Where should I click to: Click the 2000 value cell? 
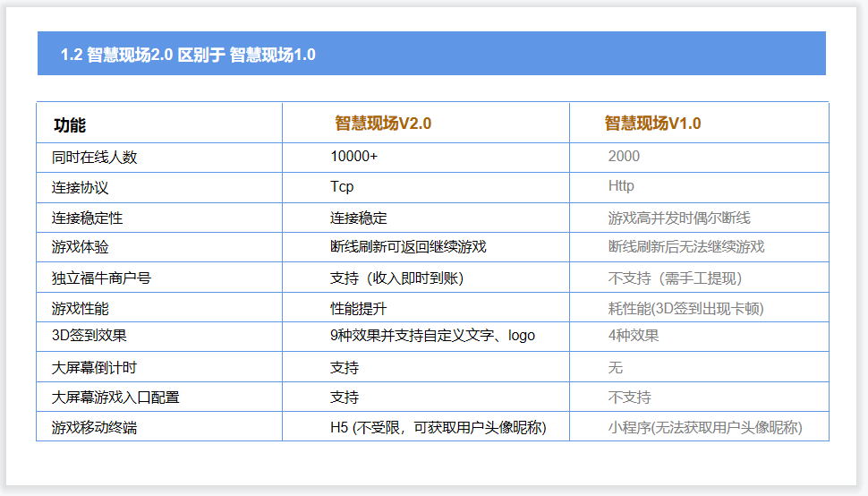click(x=624, y=156)
